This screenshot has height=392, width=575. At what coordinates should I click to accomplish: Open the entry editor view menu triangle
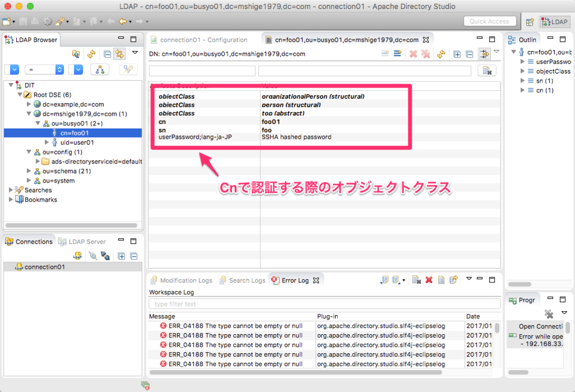(x=496, y=52)
